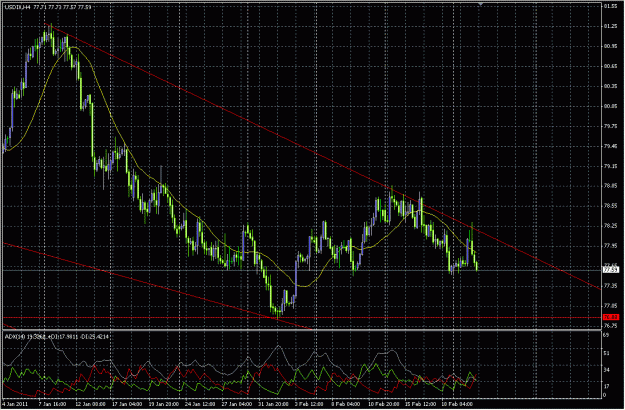
Task: Click the chart shift triangle marker at top
Action: click(x=480, y=4)
